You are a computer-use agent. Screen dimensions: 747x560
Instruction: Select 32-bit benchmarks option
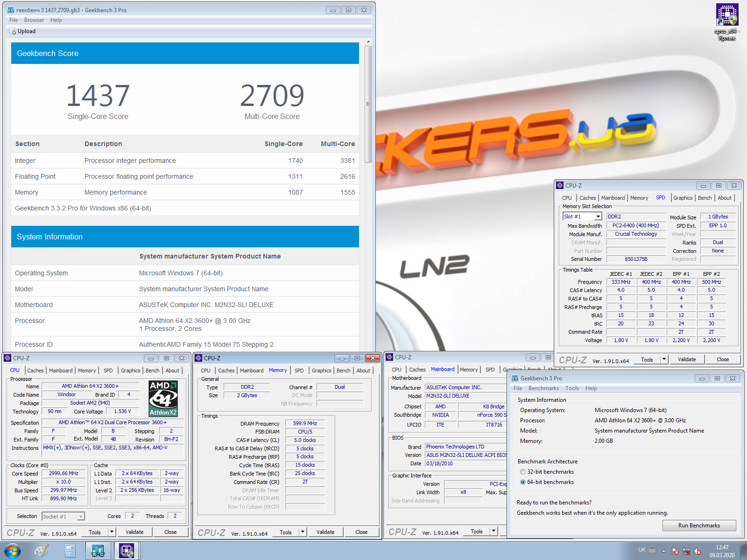523,472
